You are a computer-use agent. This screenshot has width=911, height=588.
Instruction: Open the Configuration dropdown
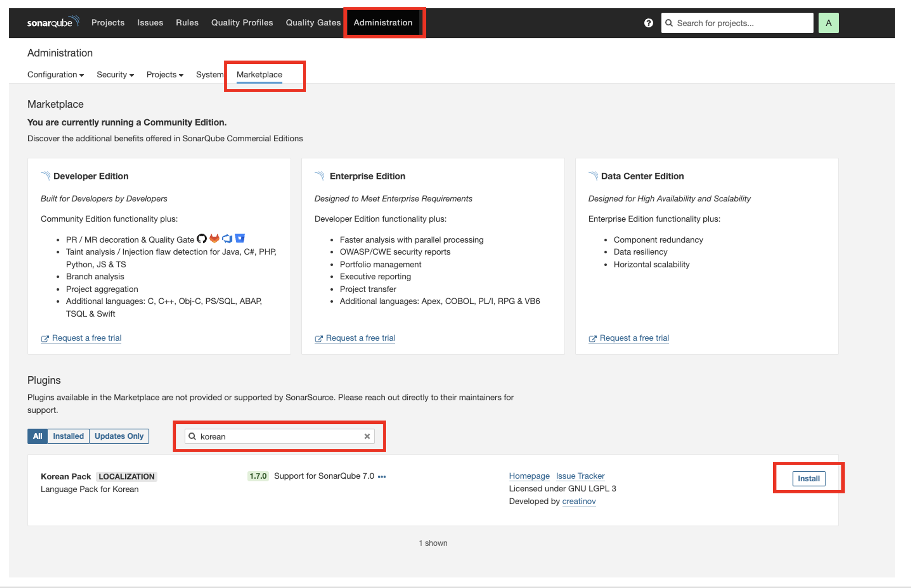tap(55, 75)
